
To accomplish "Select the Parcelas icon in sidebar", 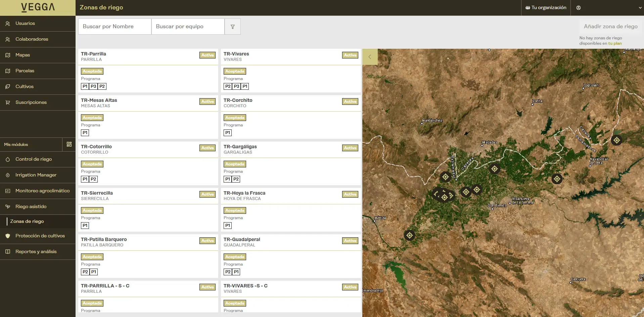I will click(x=8, y=71).
